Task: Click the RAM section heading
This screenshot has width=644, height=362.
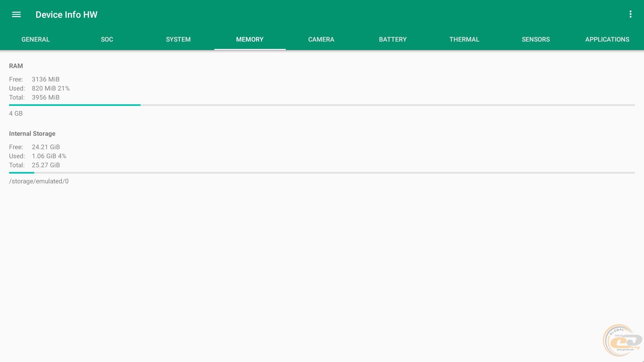Action: tap(16, 66)
